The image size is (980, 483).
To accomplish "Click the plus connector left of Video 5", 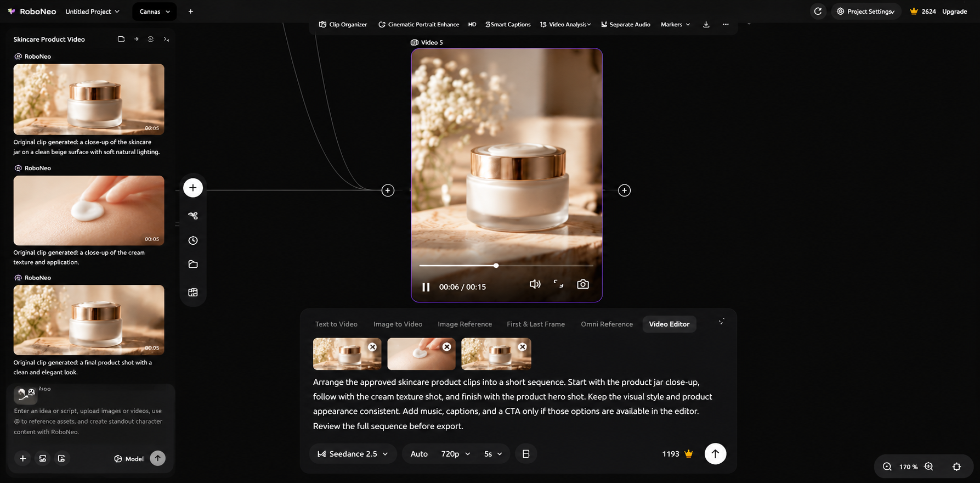I will pos(388,190).
